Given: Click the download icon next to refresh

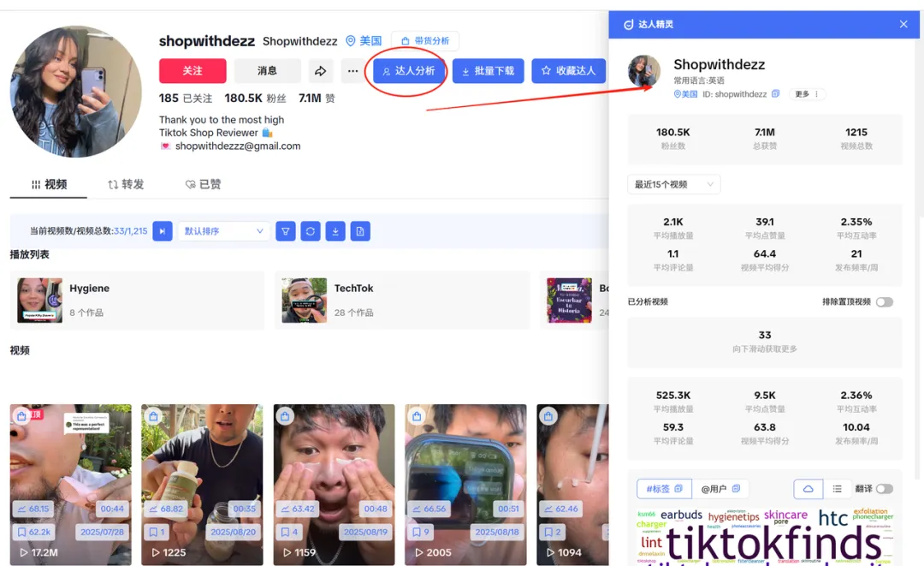Looking at the screenshot, I should point(335,231).
